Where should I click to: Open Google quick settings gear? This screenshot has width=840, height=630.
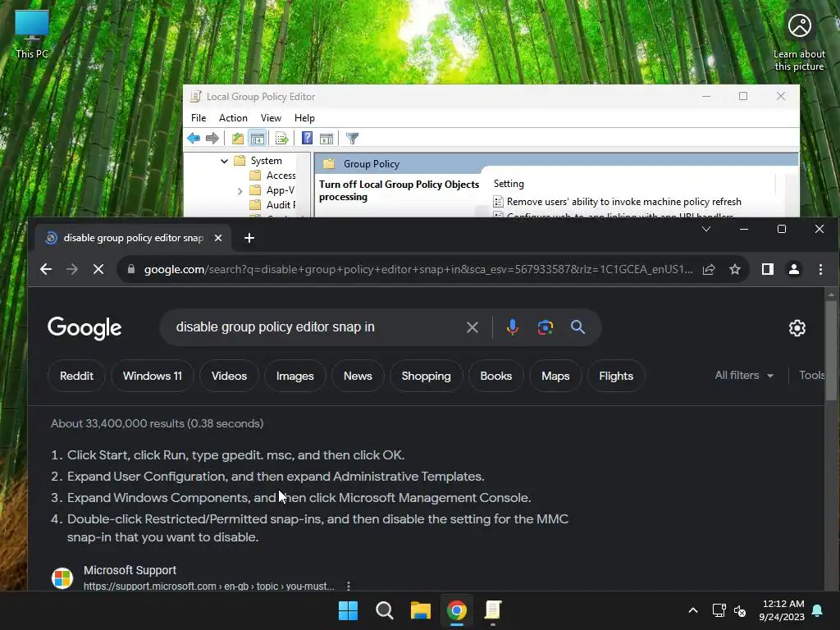(797, 328)
